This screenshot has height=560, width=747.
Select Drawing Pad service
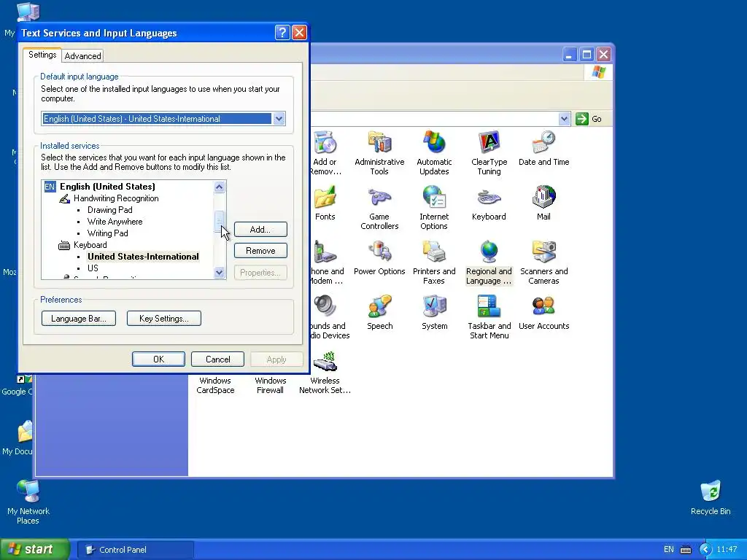pyautogui.click(x=109, y=210)
